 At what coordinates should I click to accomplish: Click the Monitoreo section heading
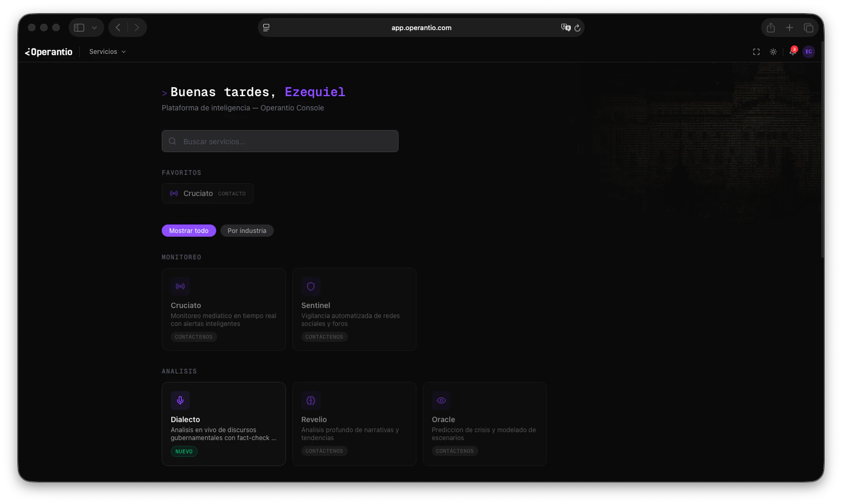click(181, 257)
